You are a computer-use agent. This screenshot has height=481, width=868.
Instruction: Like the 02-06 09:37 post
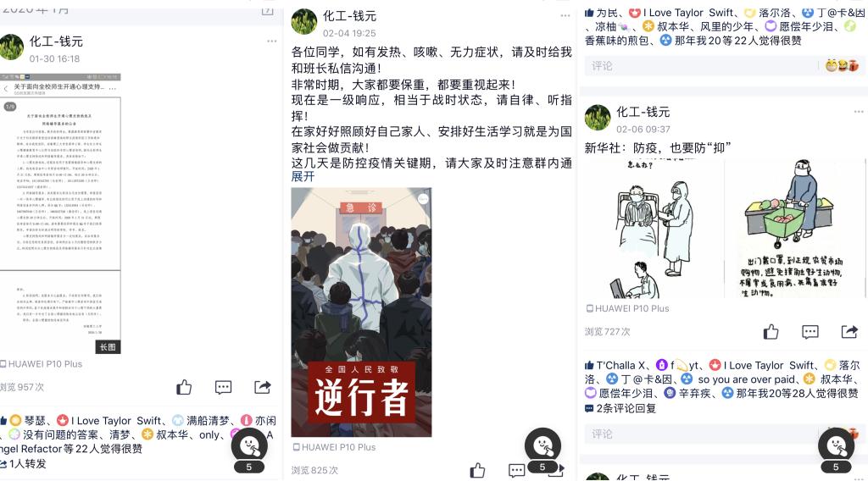(771, 332)
